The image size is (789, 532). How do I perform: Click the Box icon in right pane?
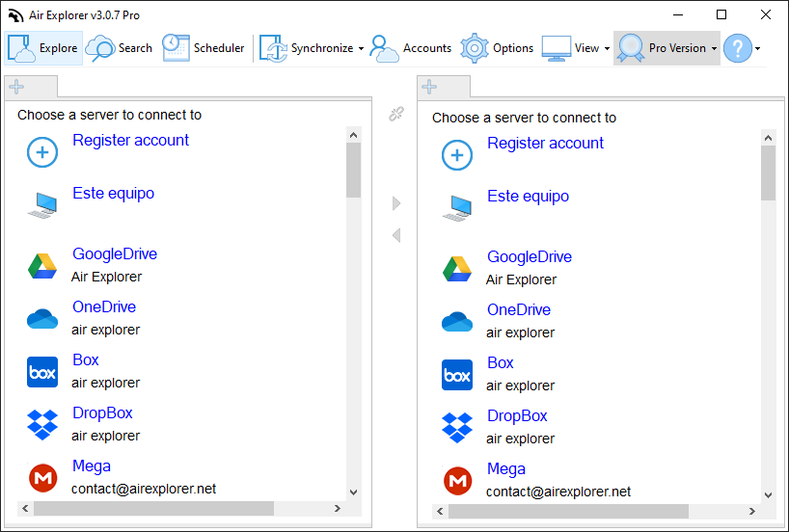tap(457, 375)
